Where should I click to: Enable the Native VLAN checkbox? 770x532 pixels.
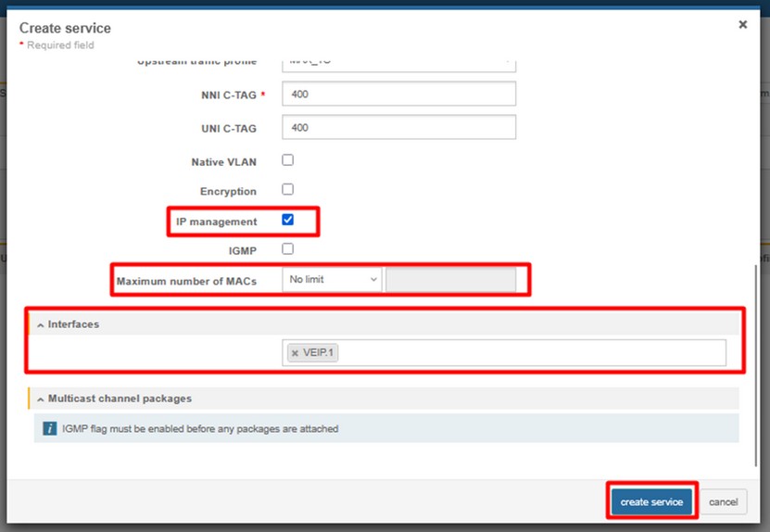(x=287, y=160)
